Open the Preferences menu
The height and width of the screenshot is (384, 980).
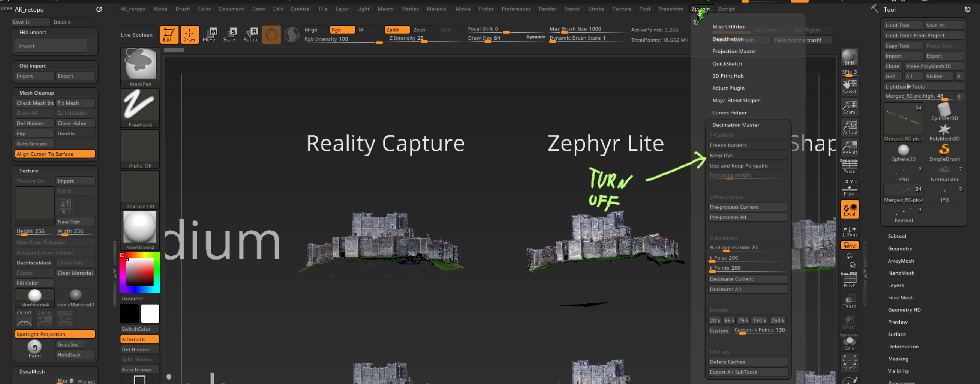point(516,9)
